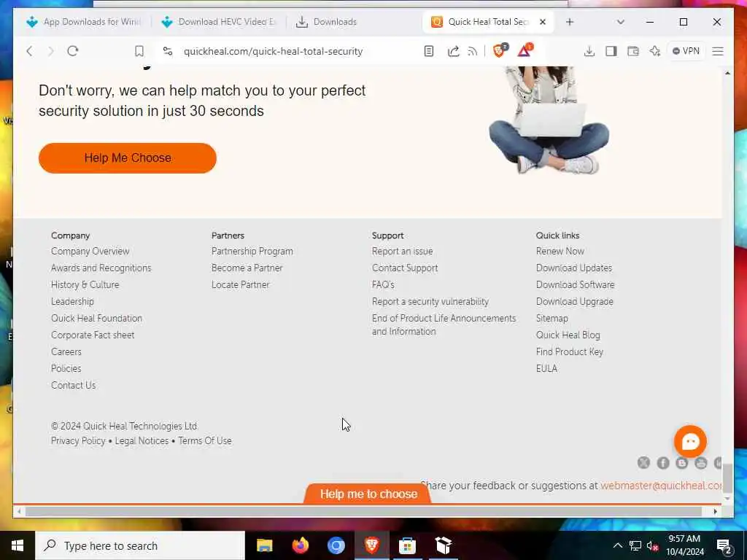Open Firefox from taskbar
The height and width of the screenshot is (560, 747).
pos(300,545)
